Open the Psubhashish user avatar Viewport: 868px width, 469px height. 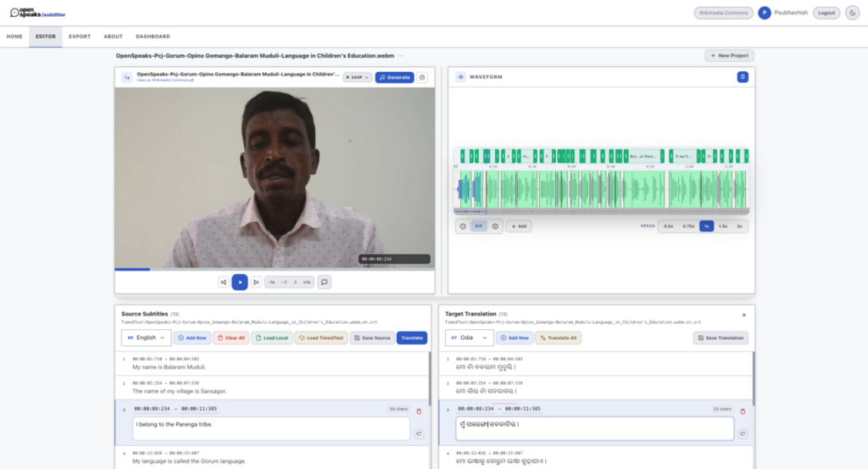765,13
